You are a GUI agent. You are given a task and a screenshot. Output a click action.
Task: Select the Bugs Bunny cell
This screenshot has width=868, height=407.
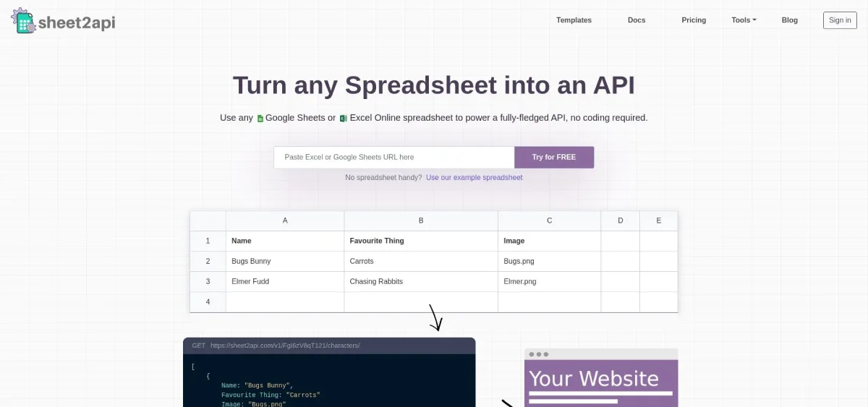(x=285, y=261)
